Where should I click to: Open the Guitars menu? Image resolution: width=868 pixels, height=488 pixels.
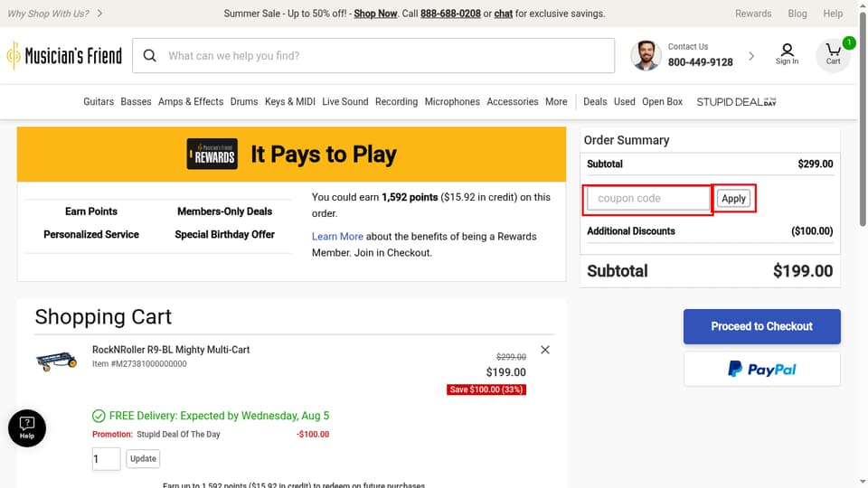tap(99, 102)
